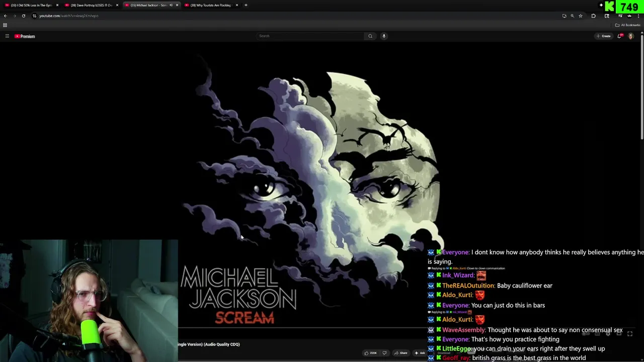Open the YouTube account avatar menu
This screenshot has width=644, height=362.
coord(631,36)
